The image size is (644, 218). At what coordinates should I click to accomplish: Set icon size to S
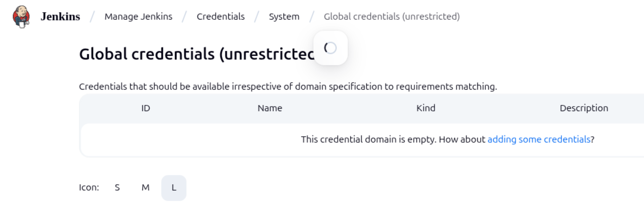coord(117,188)
